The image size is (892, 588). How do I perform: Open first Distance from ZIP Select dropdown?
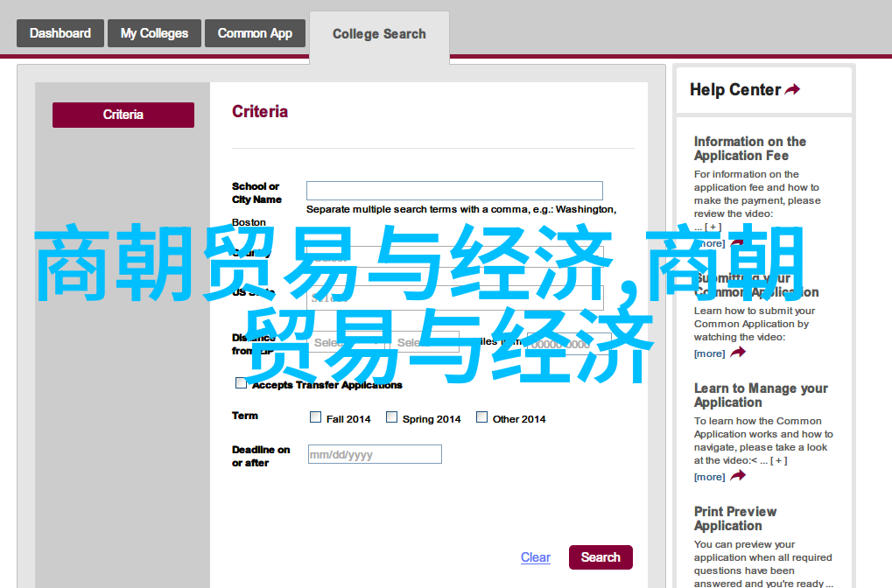pos(348,343)
